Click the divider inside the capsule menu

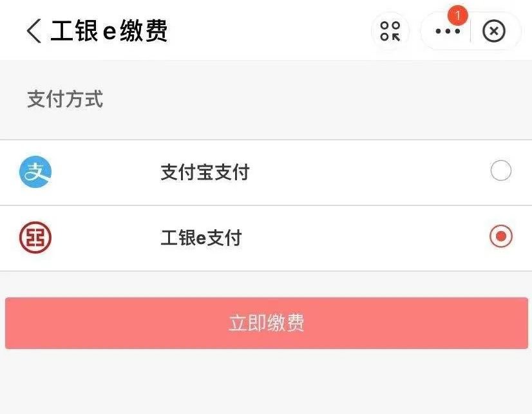point(471,31)
